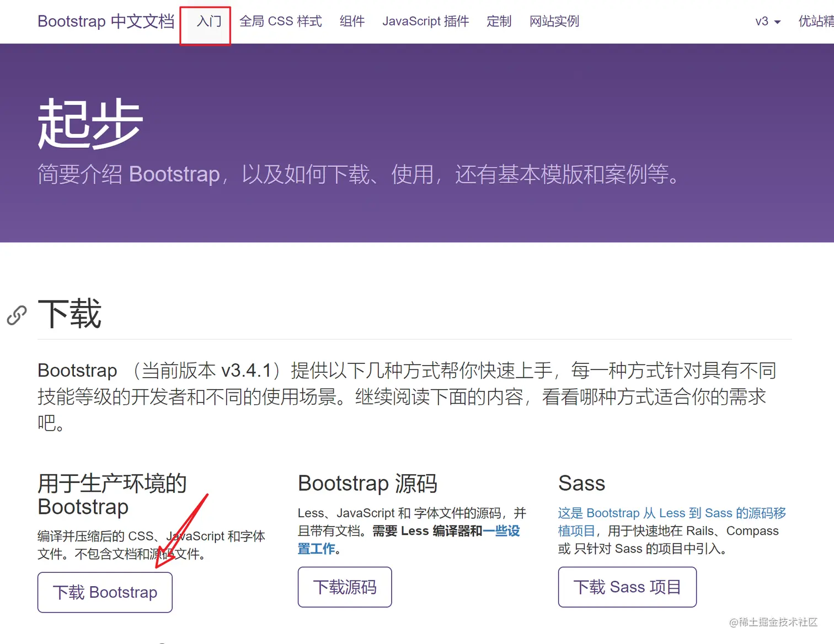Click the Sass column heading

(581, 484)
